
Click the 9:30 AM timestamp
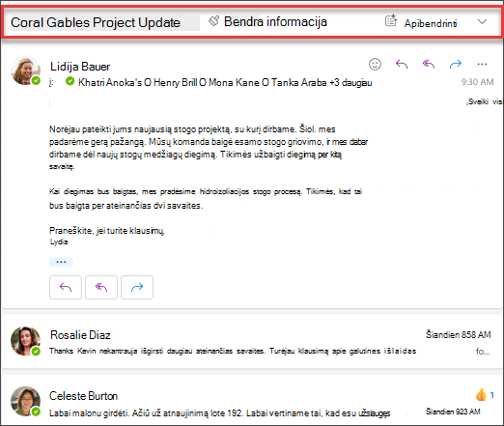click(477, 82)
